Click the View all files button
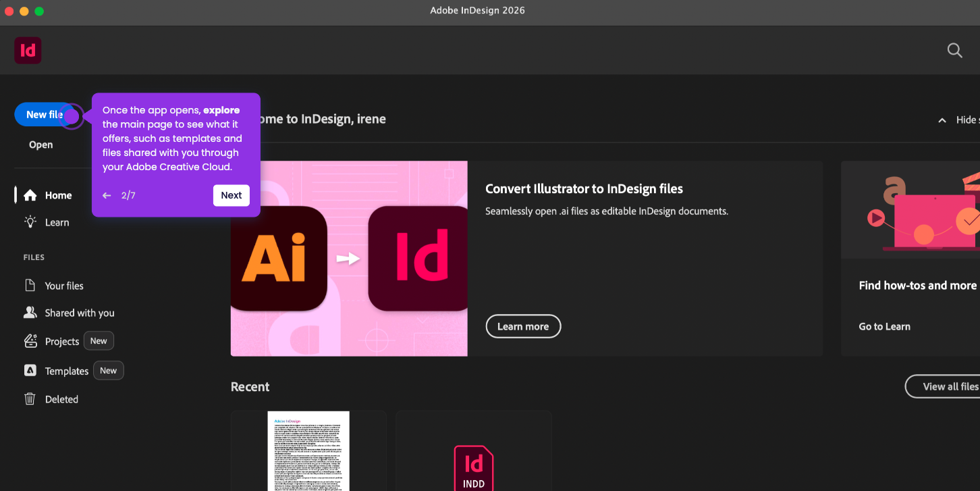The height and width of the screenshot is (491, 980). coord(943,386)
